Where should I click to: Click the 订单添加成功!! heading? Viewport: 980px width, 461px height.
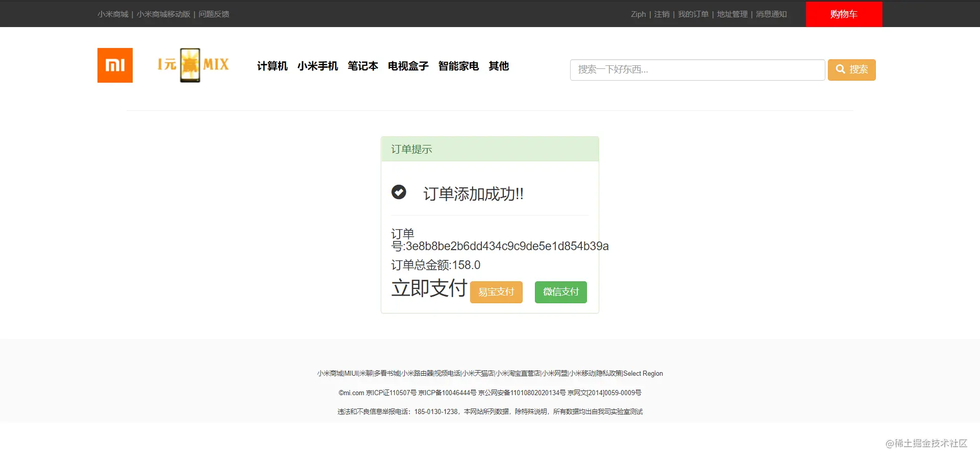coord(473,194)
